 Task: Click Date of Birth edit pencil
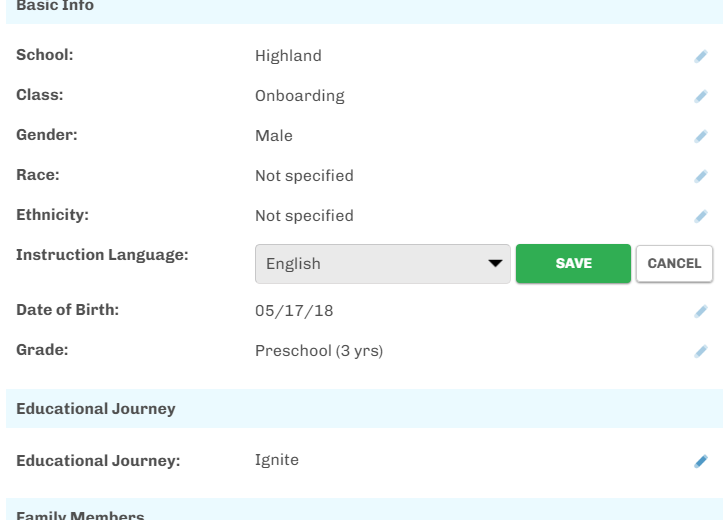pyautogui.click(x=701, y=311)
